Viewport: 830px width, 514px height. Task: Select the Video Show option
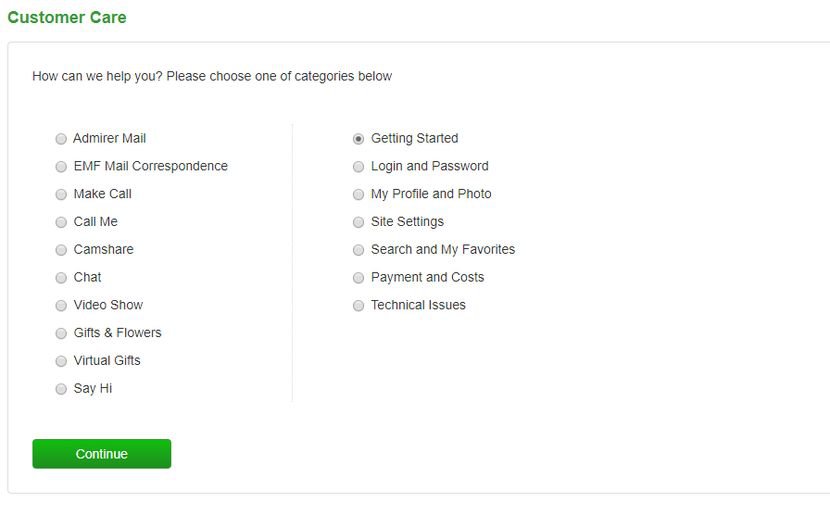pos(61,306)
